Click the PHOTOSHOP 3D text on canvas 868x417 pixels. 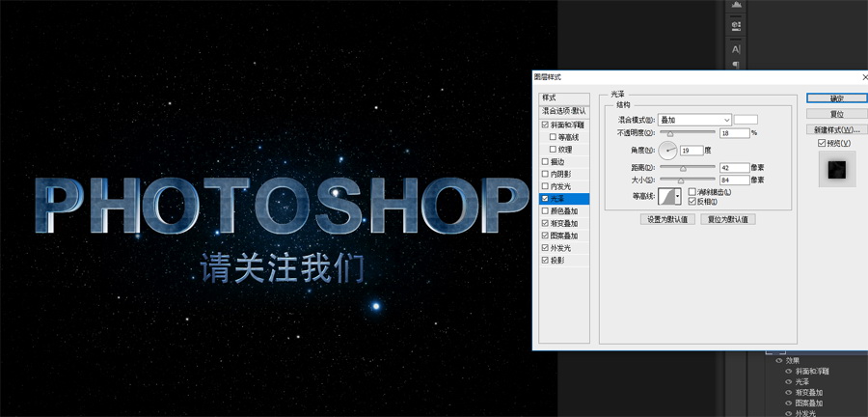pos(283,205)
